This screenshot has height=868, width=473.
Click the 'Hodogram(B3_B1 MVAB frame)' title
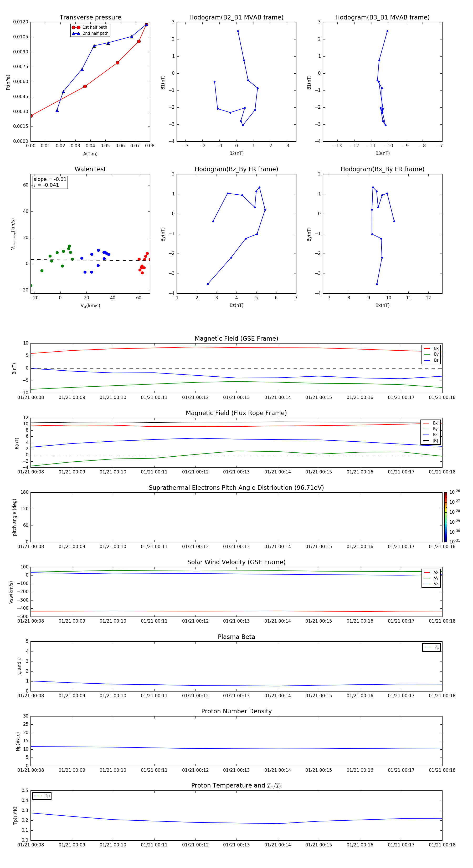(382, 18)
